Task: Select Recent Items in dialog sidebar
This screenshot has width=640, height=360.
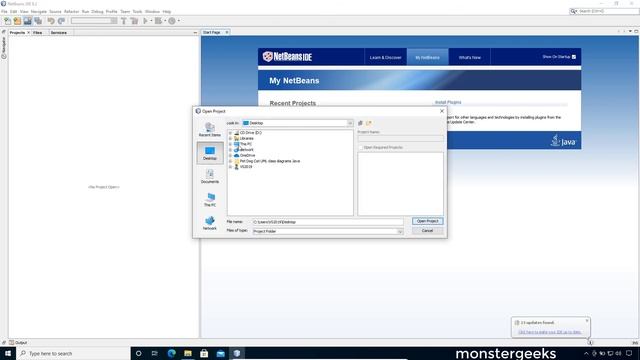Action: click(210, 130)
